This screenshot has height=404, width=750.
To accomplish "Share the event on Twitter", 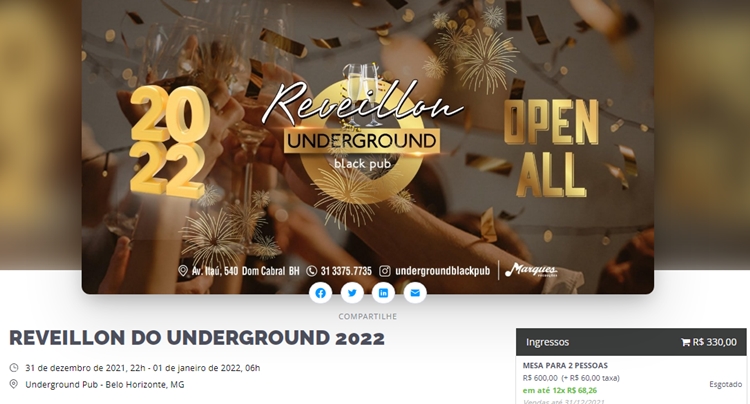I will coord(352,293).
